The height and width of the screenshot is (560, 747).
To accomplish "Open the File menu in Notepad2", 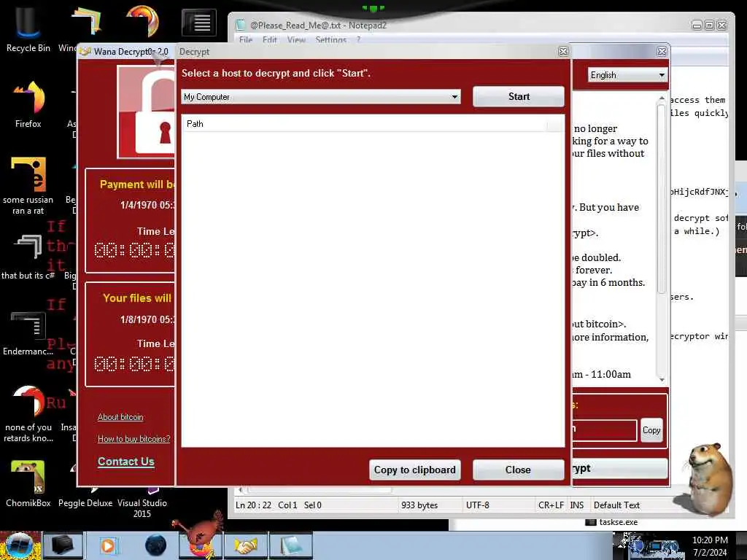I will click(x=246, y=40).
